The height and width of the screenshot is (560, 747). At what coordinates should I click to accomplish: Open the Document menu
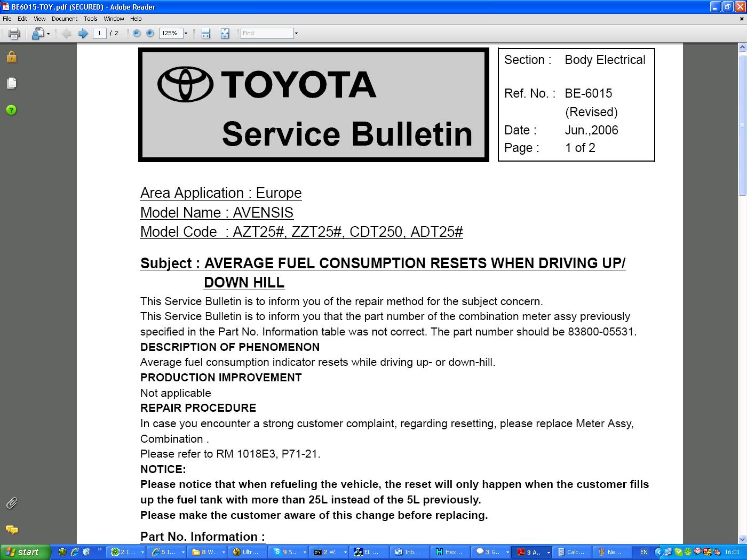click(x=64, y=19)
